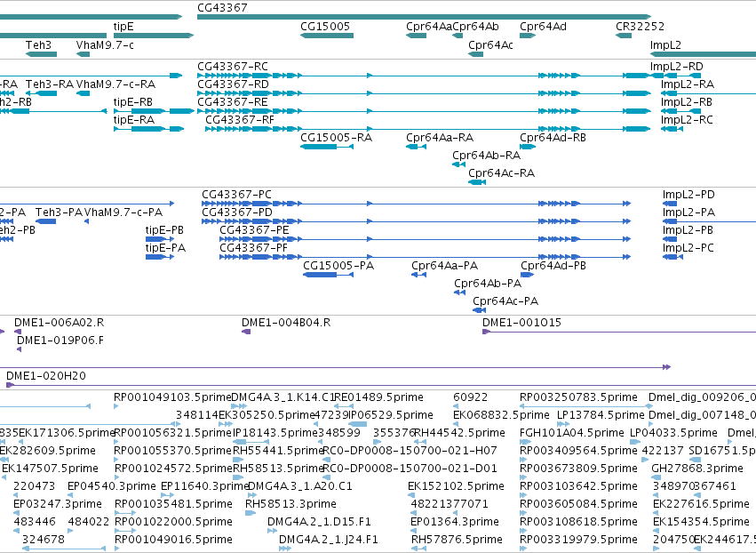Click EST DMG4A2_1.J24.F1 glyph
Viewport: 756px width, 553px height.
[x=285, y=549]
